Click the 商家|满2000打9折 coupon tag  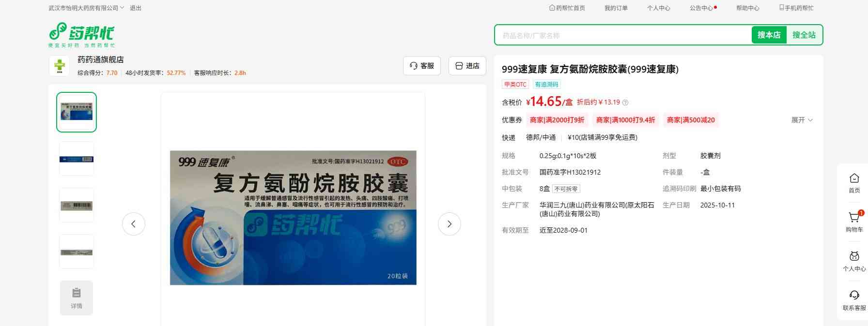pyautogui.click(x=557, y=120)
